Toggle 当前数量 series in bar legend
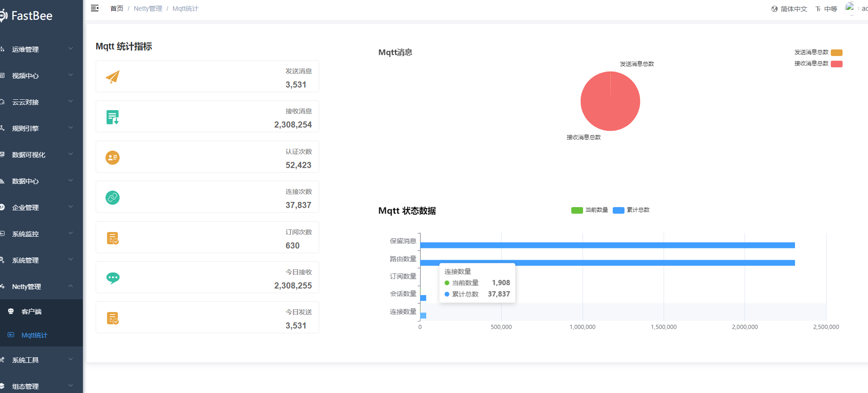Viewport: 868px width, 393px height. (590, 210)
